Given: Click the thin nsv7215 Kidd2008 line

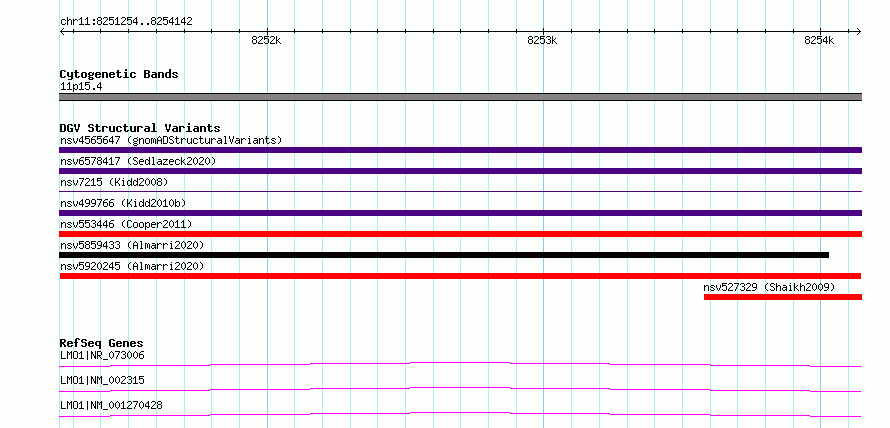Looking at the screenshot, I should 460,192.
